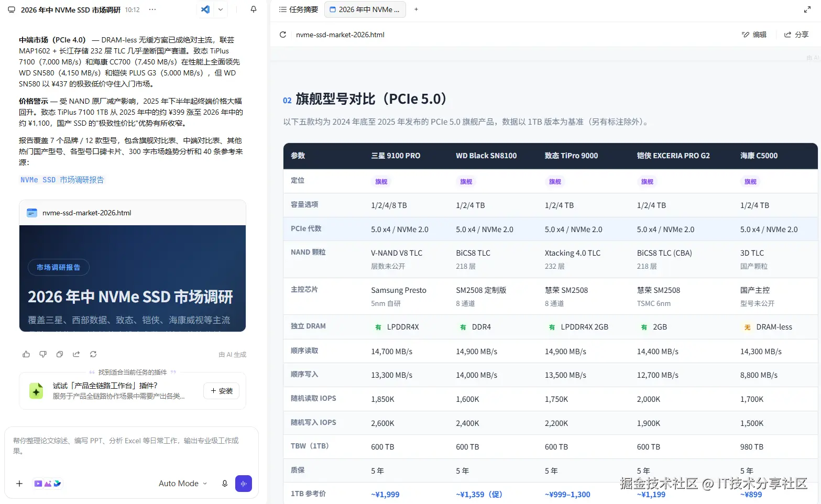Click the 14,700 MB/s sequential read value

pyautogui.click(x=392, y=352)
